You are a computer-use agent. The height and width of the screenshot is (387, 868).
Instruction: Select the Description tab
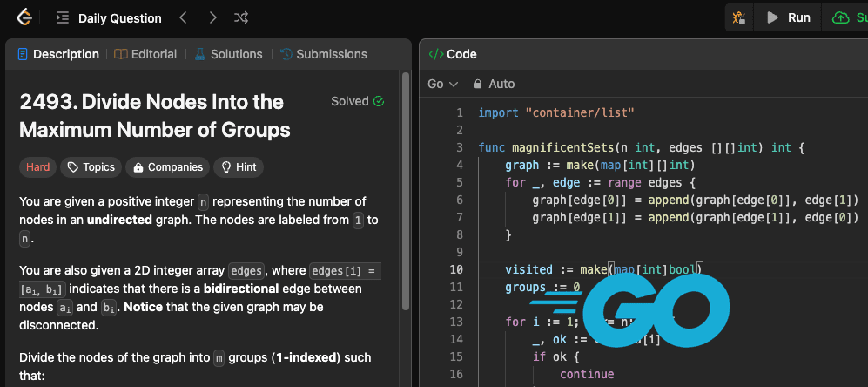click(x=57, y=54)
